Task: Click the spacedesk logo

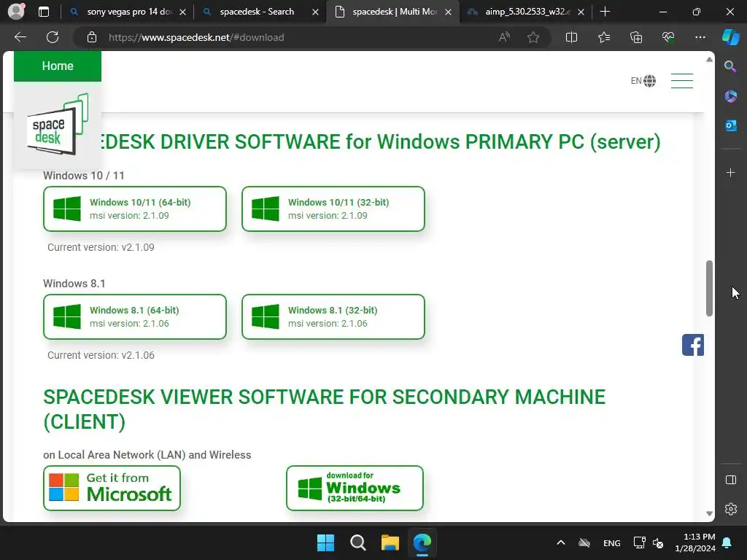Action: click(58, 125)
